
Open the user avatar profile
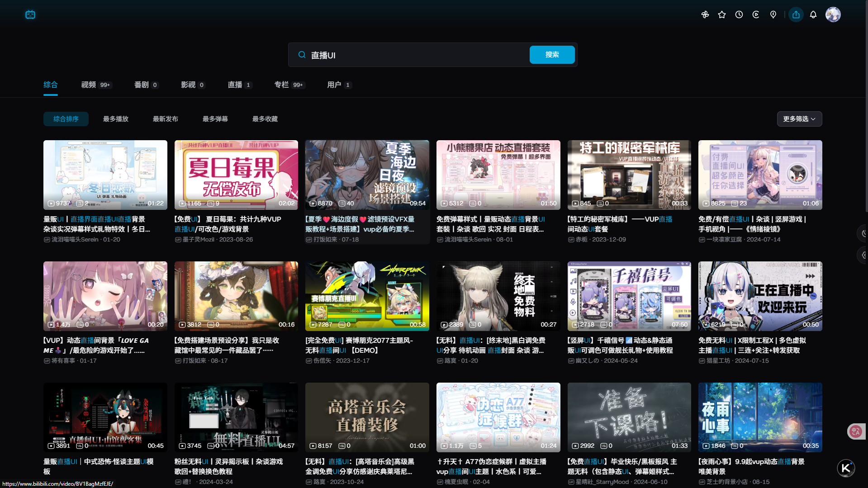833,14
